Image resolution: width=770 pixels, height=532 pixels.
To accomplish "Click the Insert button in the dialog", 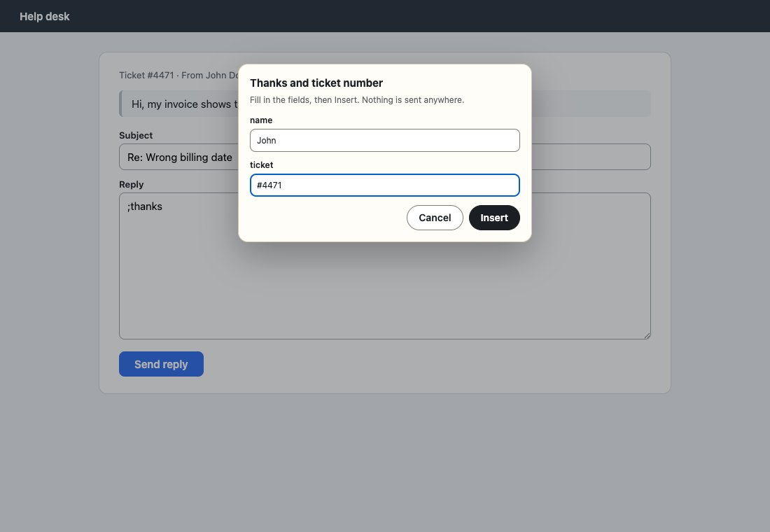I will [x=494, y=218].
